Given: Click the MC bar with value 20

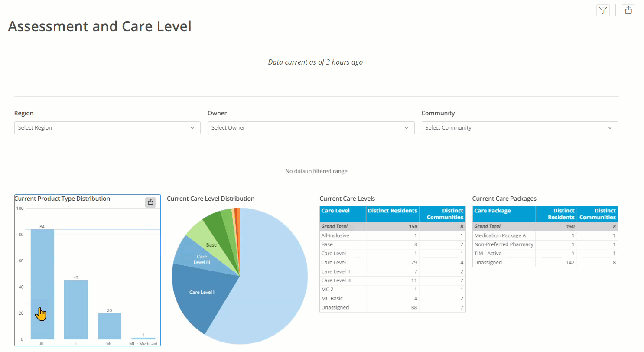Looking at the screenshot, I should (110, 326).
